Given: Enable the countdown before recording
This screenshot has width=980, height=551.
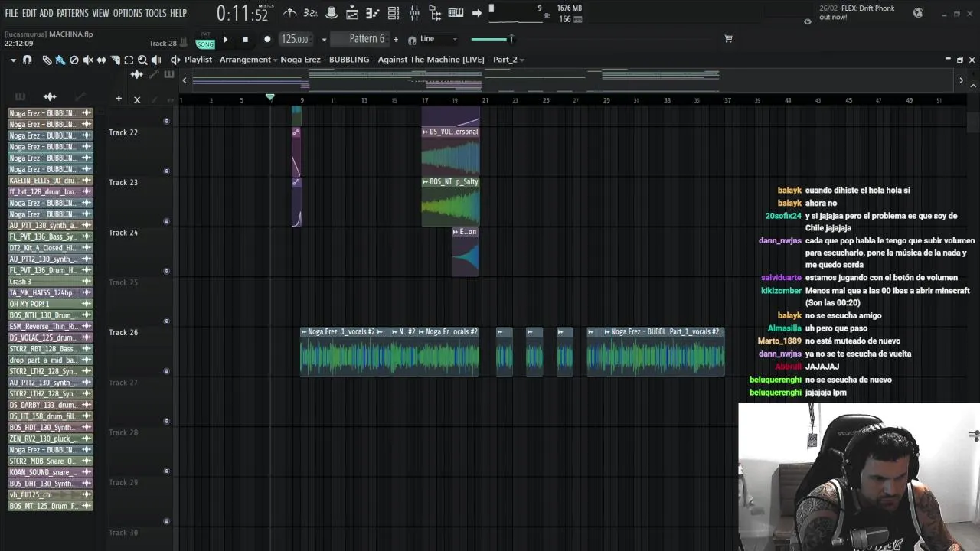Looking at the screenshot, I should pyautogui.click(x=310, y=13).
